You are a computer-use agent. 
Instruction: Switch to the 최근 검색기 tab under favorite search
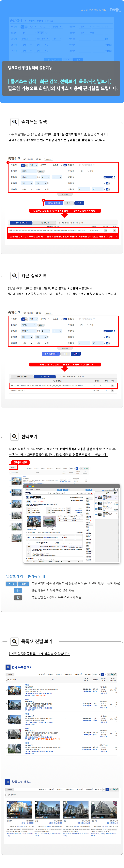click(44, 223)
